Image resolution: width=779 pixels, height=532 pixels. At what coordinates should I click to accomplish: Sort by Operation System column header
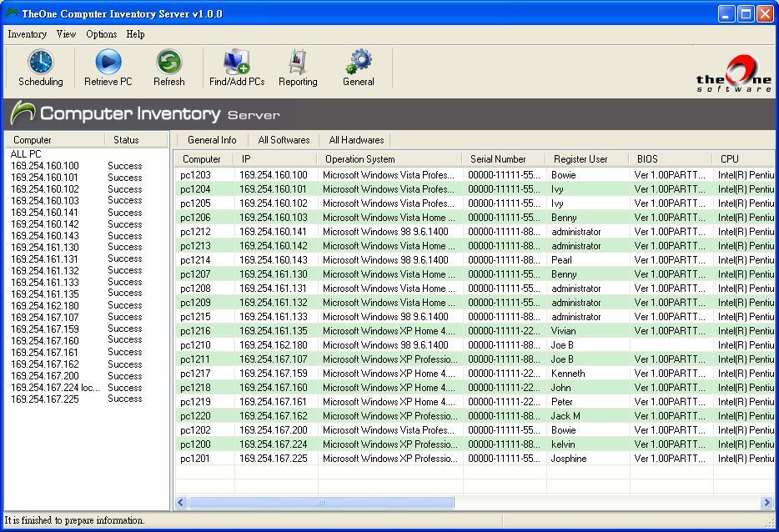coord(390,159)
